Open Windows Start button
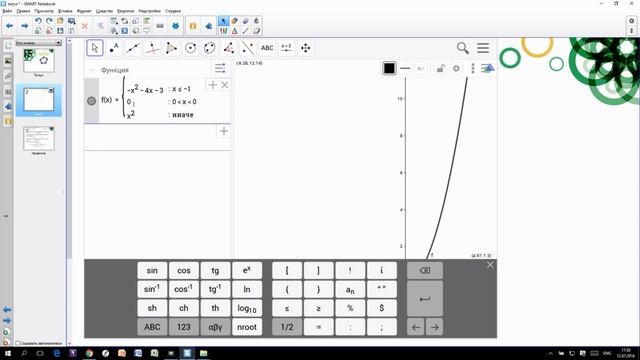The image size is (640, 360). pyautogui.click(x=7, y=353)
